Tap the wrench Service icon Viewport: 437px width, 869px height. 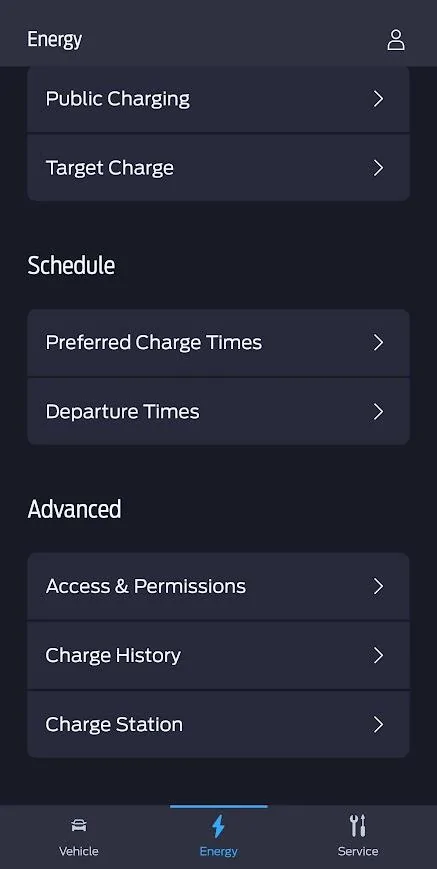[x=358, y=826]
